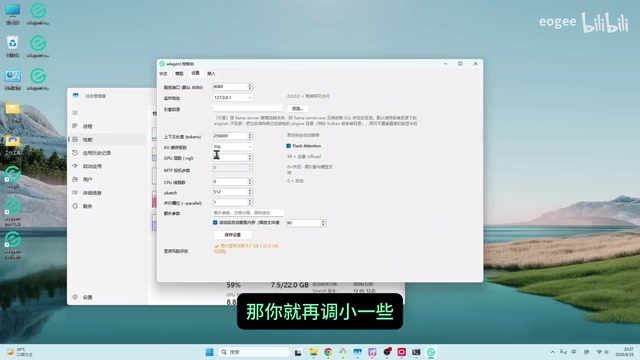
Task: Select Control Panel desktop icon
Action: pos(13,79)
